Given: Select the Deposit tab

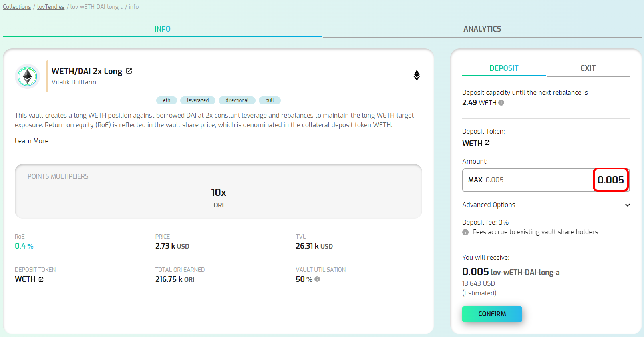Looking at the screenshot, I should pos(504,68).
